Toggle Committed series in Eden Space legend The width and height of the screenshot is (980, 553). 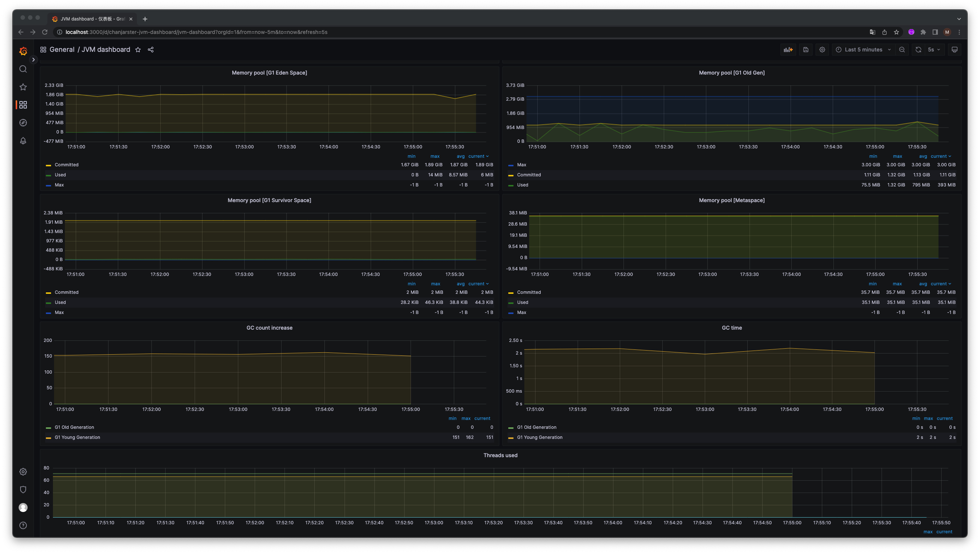pos(67,165)
